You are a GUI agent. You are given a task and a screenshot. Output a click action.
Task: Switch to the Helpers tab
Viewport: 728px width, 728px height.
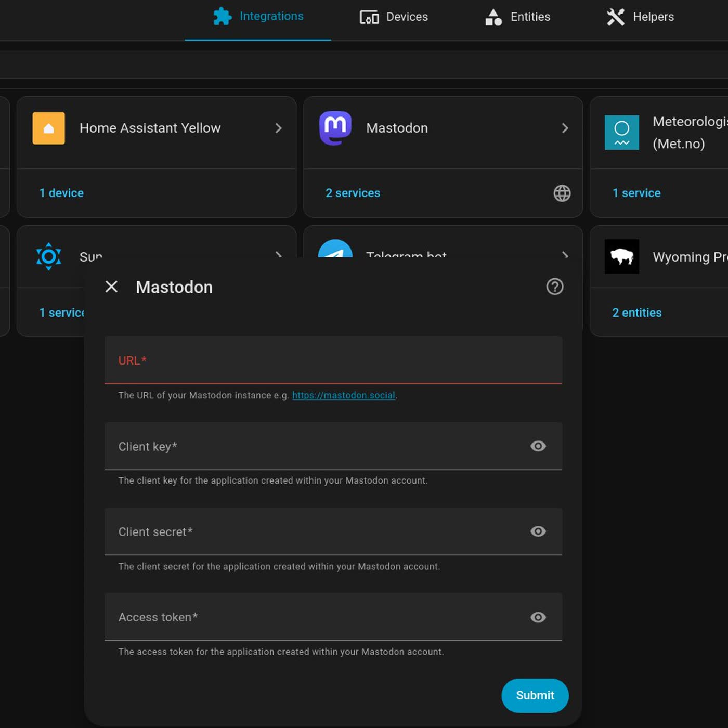tap(640, 17)
